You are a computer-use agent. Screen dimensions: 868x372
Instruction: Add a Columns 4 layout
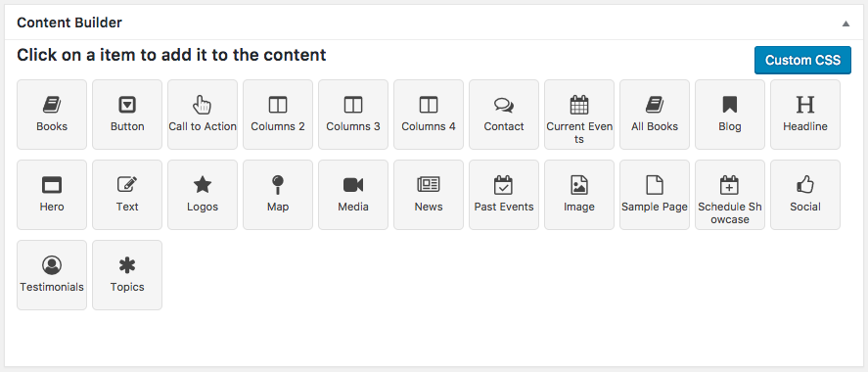coord(429,115)
